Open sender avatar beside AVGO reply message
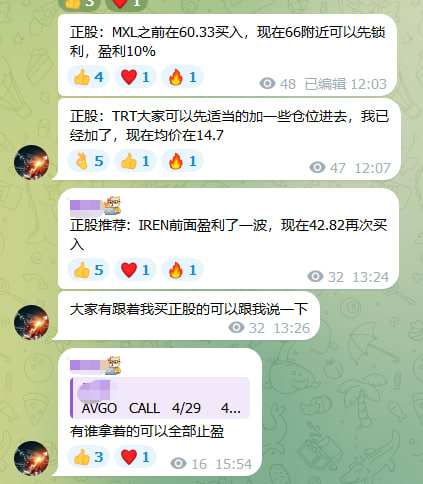The width and height of the screenshot is (423, 484). [32, 458]
